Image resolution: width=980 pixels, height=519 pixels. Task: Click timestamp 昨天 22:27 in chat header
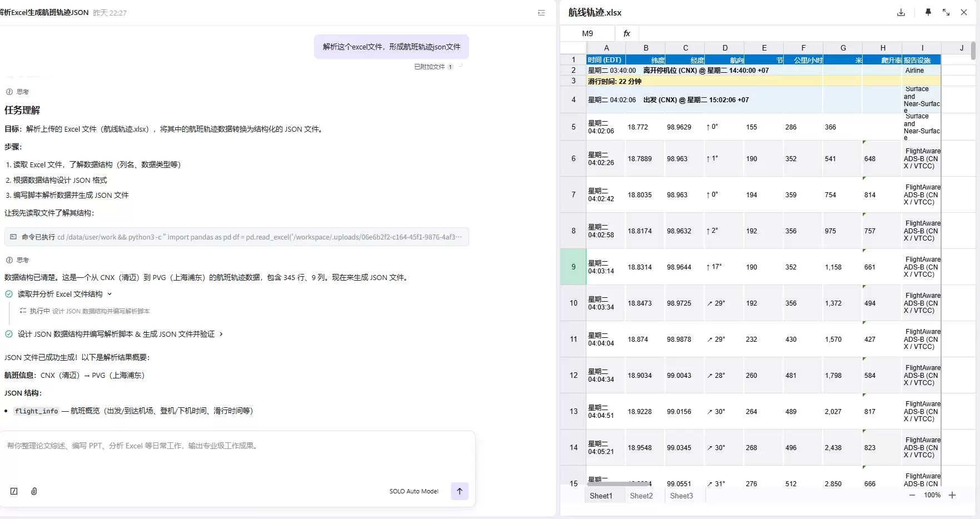point(110,13)
